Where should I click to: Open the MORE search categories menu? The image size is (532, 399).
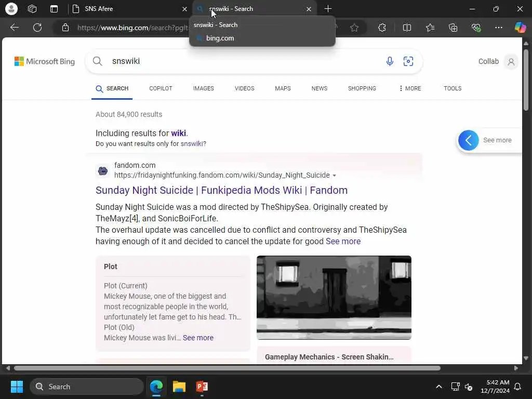point(410,88)
